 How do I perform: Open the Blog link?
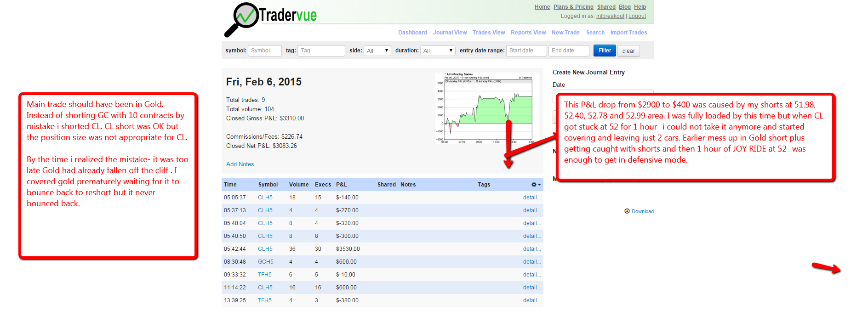624,7
